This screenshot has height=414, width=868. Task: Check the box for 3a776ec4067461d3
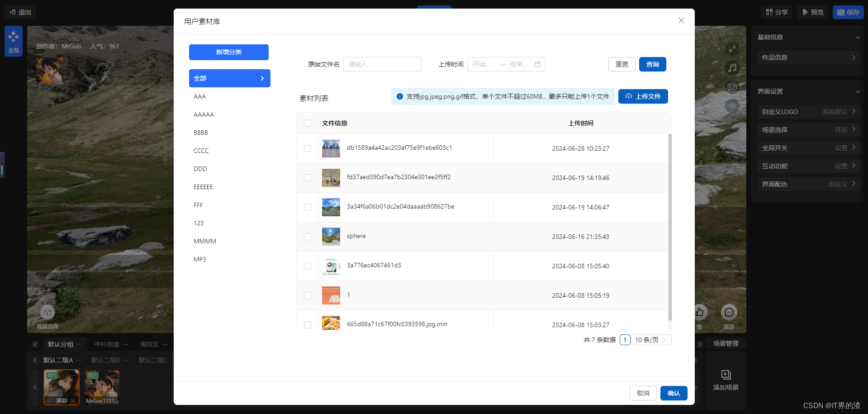coord(308,266)
